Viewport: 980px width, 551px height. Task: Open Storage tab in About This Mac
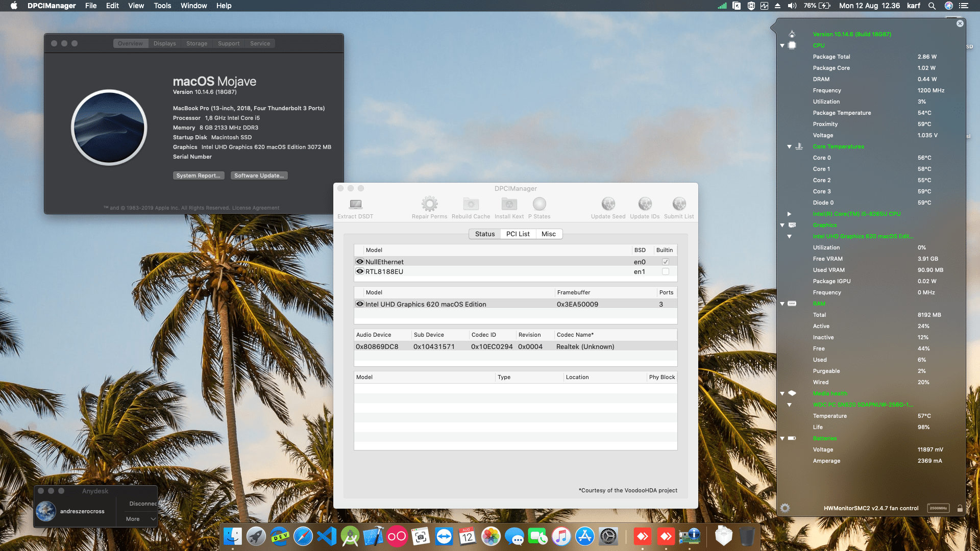click(197, 43)
